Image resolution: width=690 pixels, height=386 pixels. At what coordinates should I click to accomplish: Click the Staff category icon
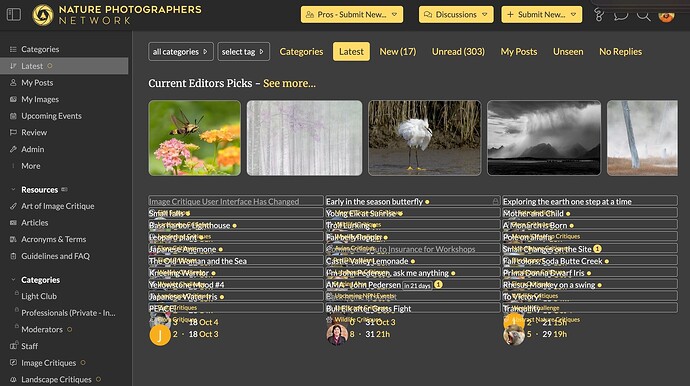tap(14, 346)
